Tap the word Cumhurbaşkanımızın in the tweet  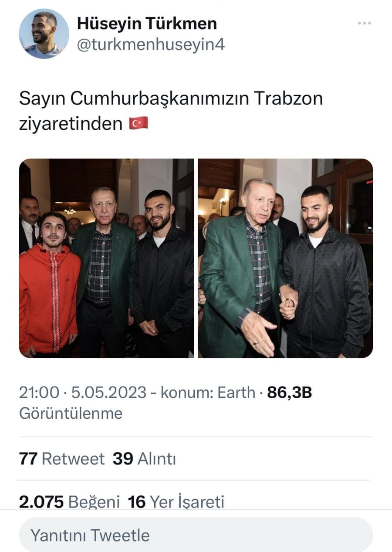pos(159,99)
